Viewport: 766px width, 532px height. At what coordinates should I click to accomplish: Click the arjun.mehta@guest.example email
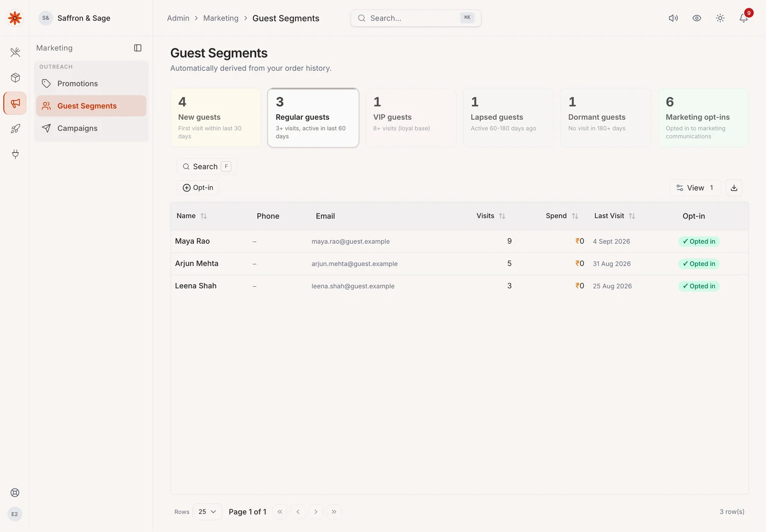point(355,264)
